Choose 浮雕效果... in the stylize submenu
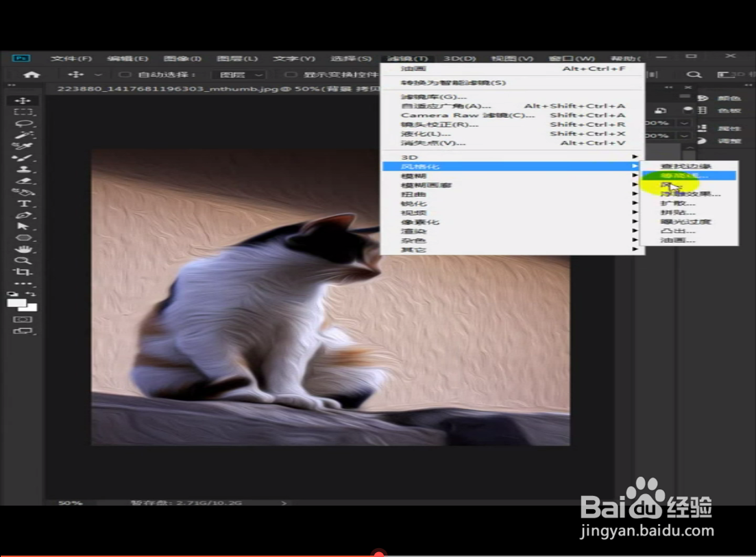 [689, 194]
